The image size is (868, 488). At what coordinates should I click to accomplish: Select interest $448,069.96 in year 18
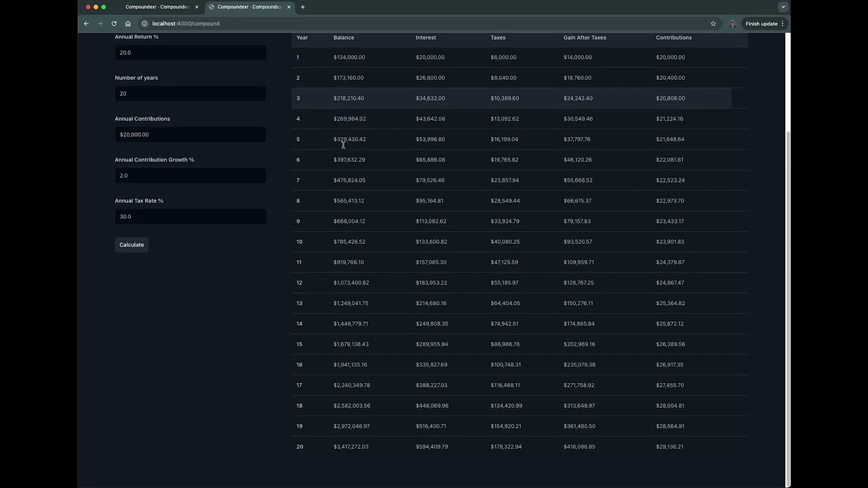432,406
